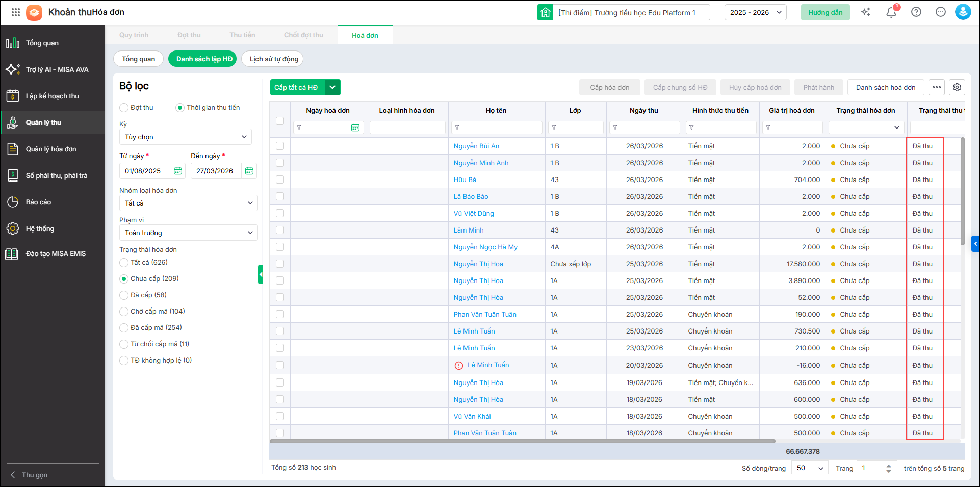Open Báo cáo in the sidebar
This screenshot has width=980, height=487.
(x=39, y=202)
